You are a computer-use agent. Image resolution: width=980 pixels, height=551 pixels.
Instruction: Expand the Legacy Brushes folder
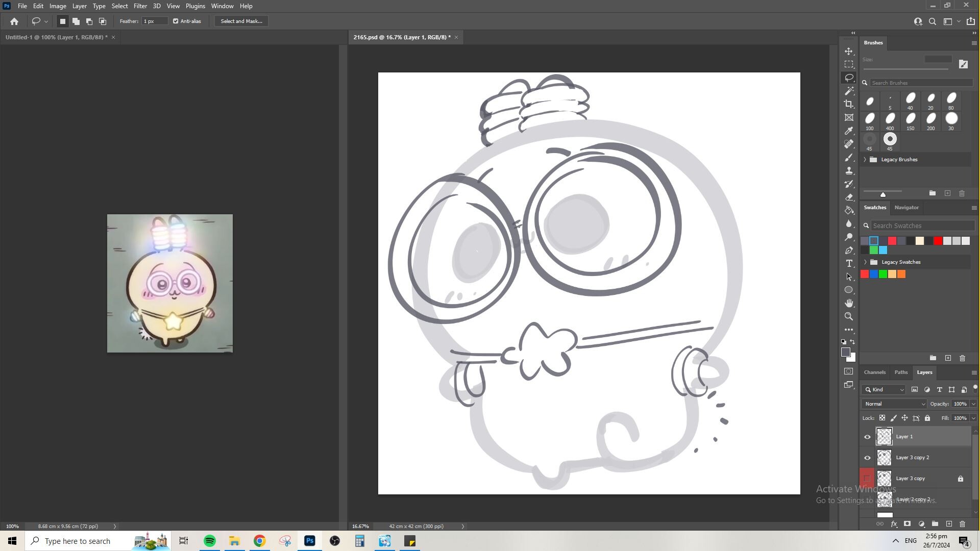click(865, 160)
